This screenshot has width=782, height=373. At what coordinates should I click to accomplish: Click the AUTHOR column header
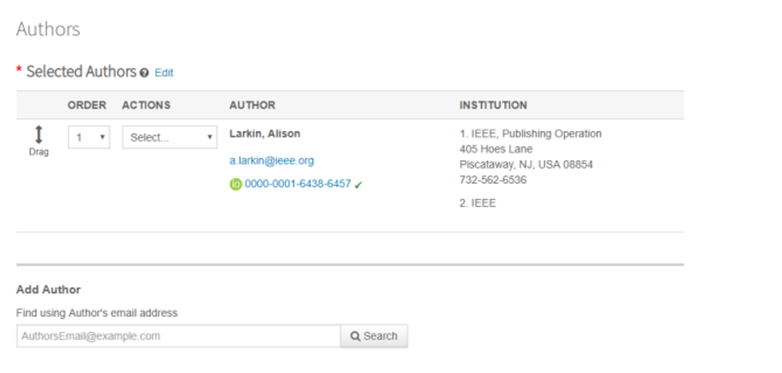[252, 105]
